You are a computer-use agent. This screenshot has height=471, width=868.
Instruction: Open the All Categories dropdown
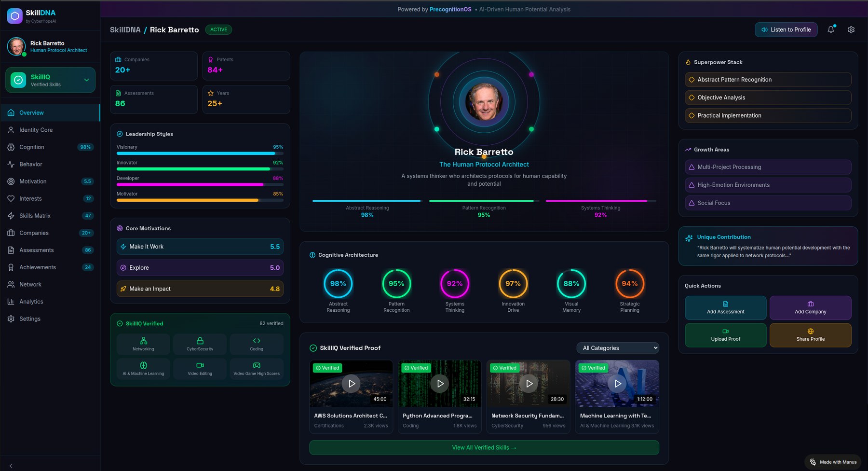point(618,348)
